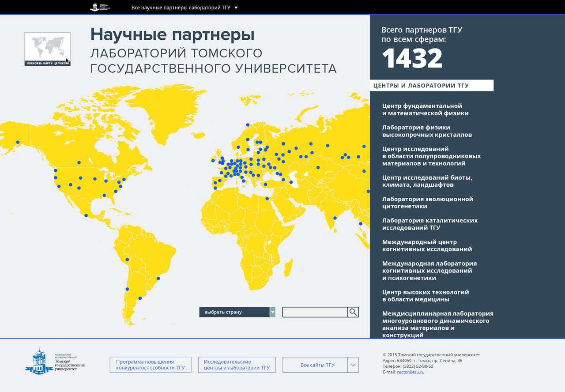Image resolution: width=565 pixels, height=392 pixels.
Task: Open 'Центр фундаментальной и математической физики'
Action: tap(426, 109)
